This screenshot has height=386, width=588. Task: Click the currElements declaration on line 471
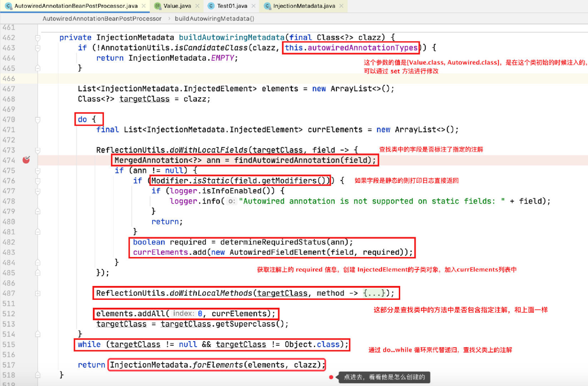click(x=335, y=129)
